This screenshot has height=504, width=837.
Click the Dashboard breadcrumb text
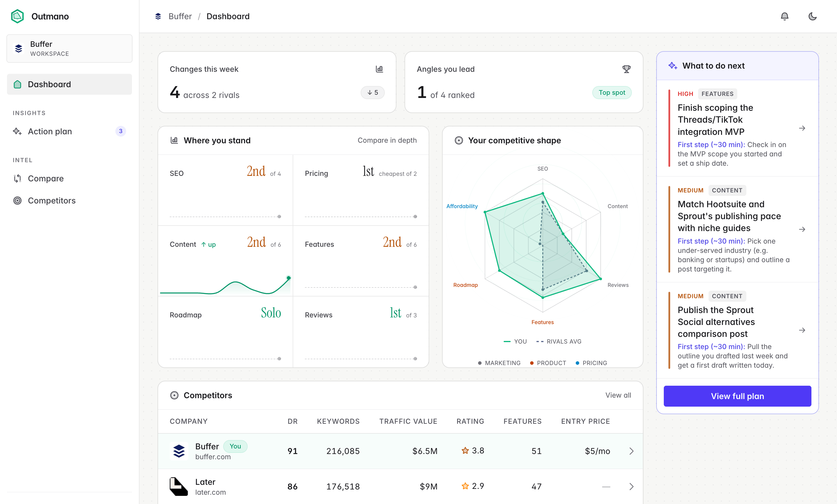point(228,16)
